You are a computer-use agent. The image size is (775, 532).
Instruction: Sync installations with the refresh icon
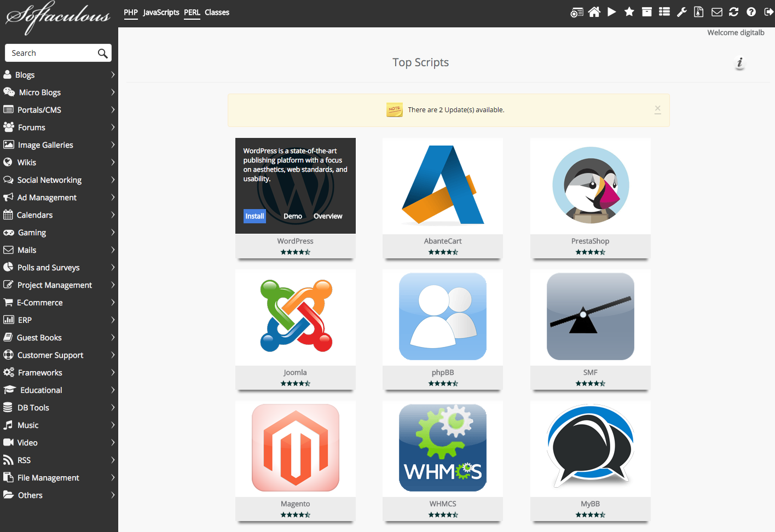[734, 11]
